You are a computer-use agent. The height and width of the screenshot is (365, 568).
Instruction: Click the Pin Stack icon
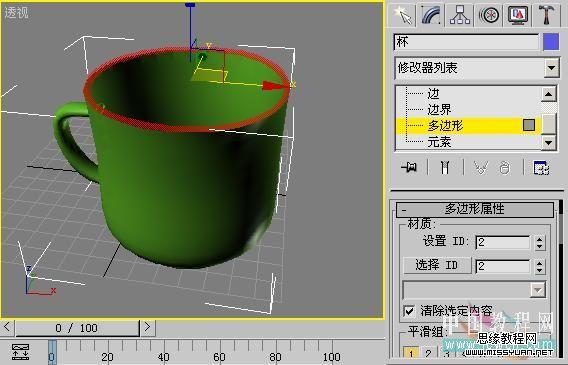409,167
